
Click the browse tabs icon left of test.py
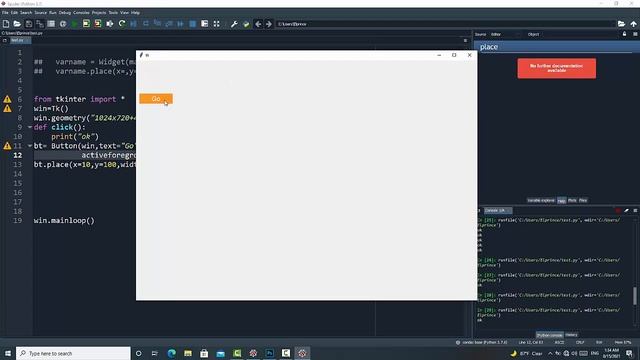[4, 40]
